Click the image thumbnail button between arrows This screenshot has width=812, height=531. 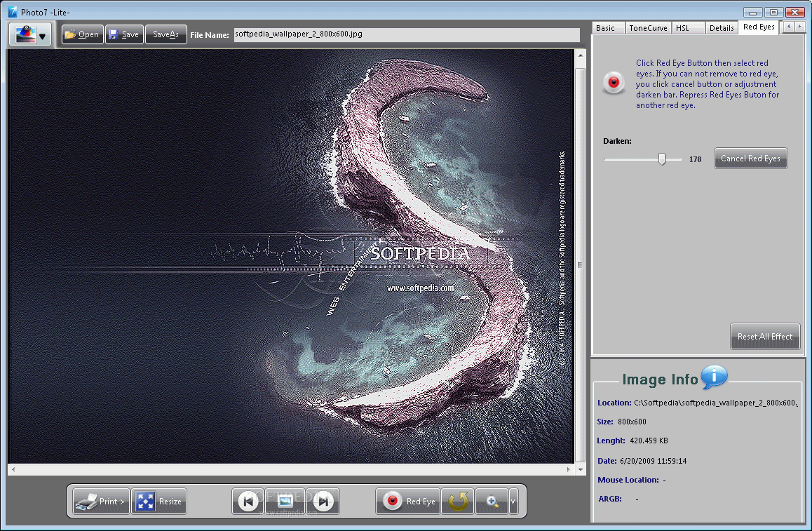tap(285, 502)
